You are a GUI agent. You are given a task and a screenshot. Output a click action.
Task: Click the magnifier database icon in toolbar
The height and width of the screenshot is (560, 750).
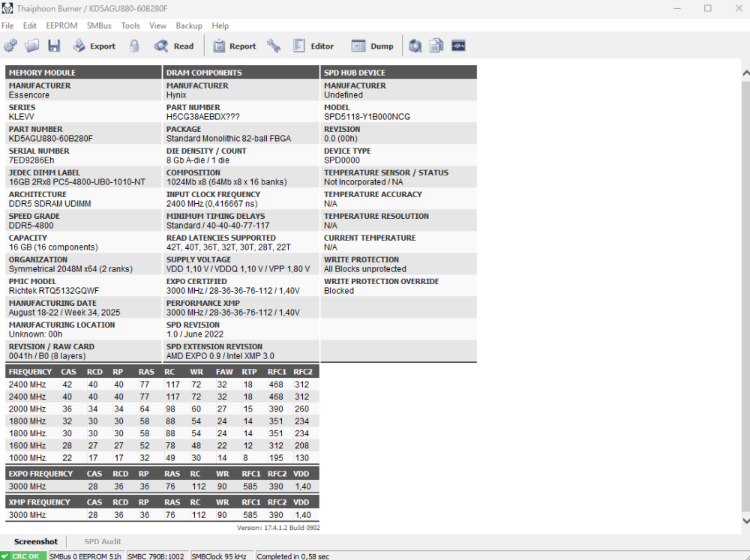(x=415, y=46)
